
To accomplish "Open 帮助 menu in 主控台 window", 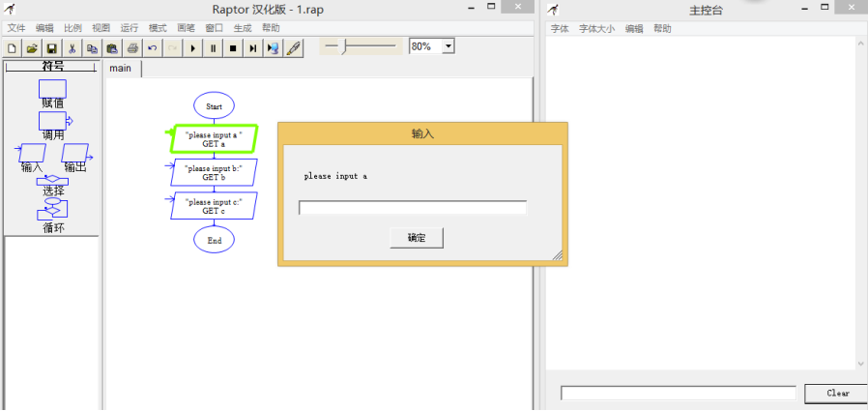I will pos(662,29).
